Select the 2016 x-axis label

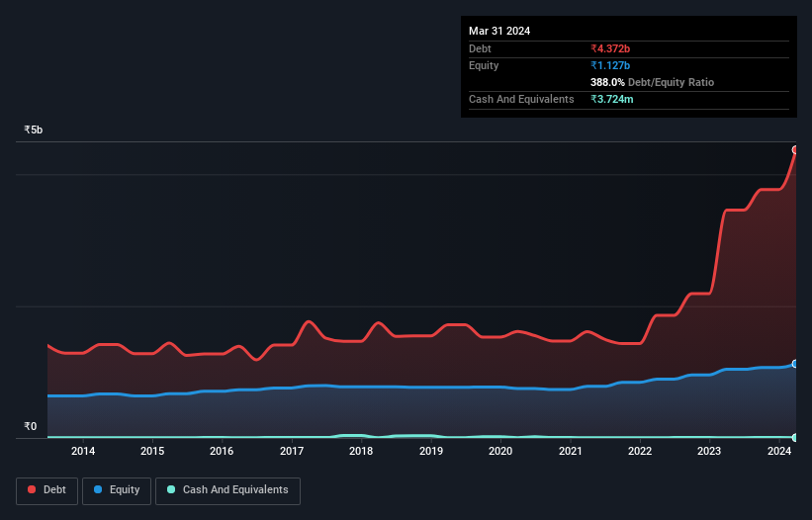[x=222, y=451]
